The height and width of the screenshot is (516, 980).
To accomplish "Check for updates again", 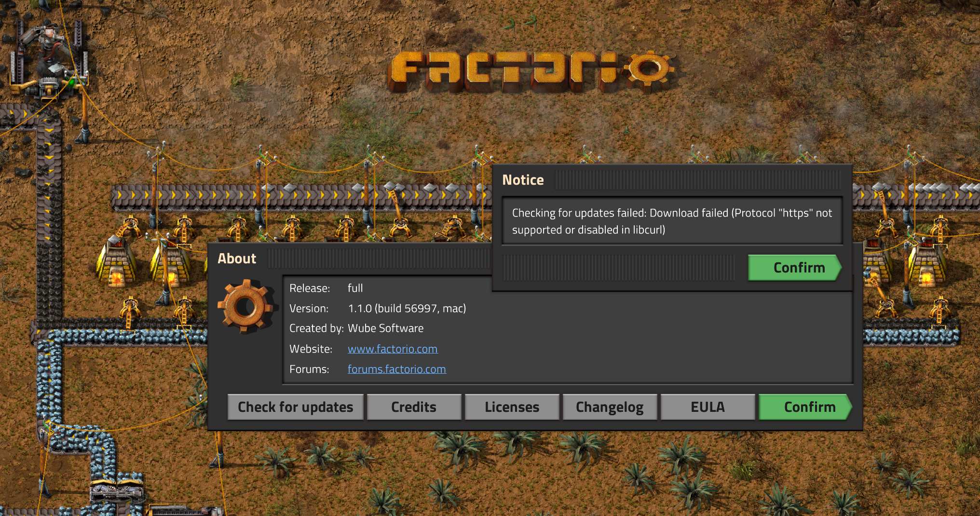I will coord(296,407).
